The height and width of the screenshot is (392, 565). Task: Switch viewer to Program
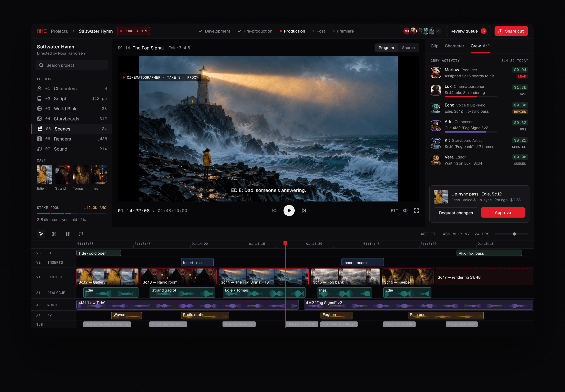[x=386, y=48]
